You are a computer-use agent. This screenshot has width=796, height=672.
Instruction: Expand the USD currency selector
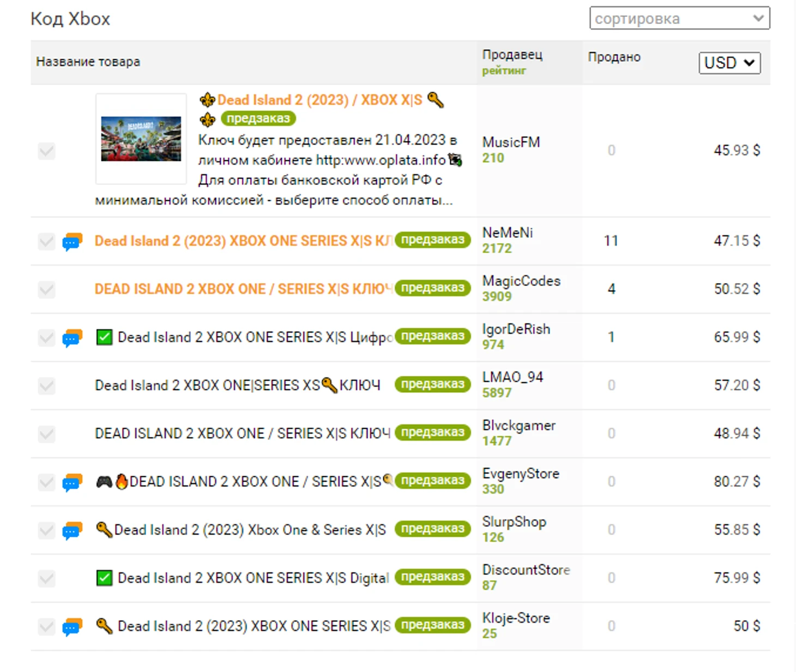729,63
